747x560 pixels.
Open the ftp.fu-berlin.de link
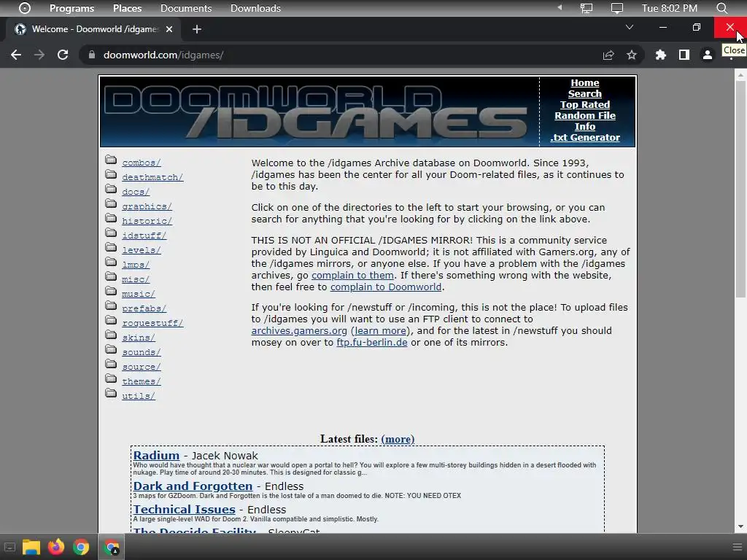point(372,343)
